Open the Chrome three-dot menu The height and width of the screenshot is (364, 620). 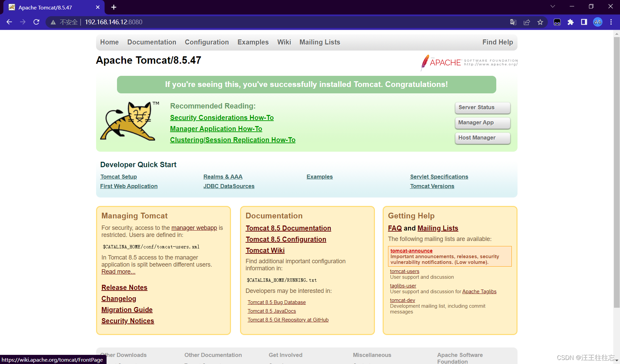click(611, 22)
